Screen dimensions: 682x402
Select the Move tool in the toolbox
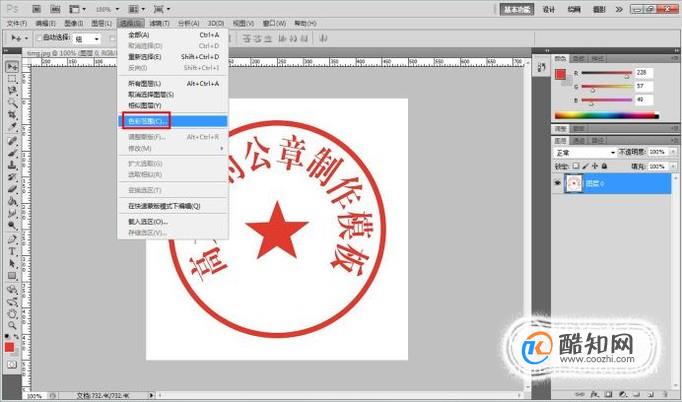pyautogui.click(x=12, y=67)
